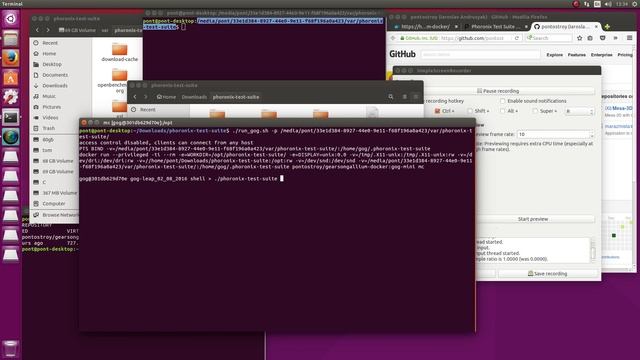
Task: Switch to list view in front Files window
Action: pyautogui.click(x=404, y=97)
